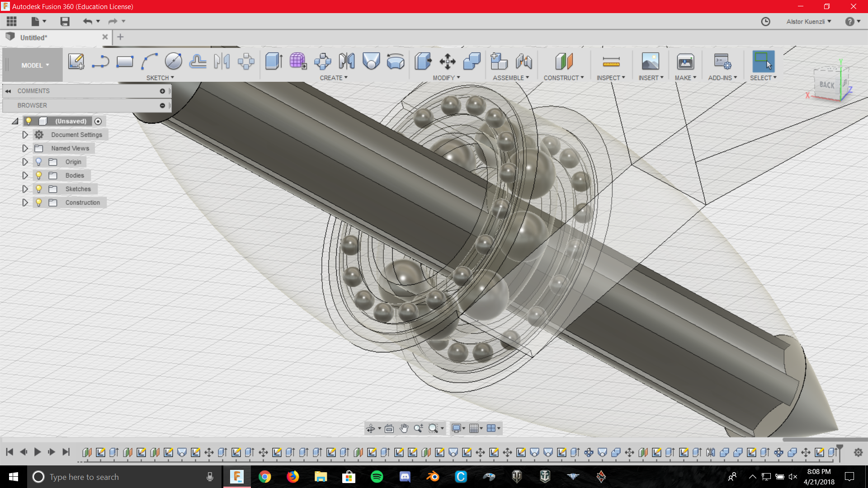Toggle visibility of the Origin folder

tap(39, 162)
